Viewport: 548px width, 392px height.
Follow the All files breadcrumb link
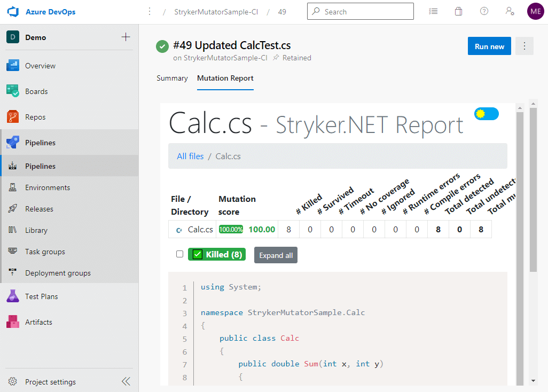(x=190, y=156)
